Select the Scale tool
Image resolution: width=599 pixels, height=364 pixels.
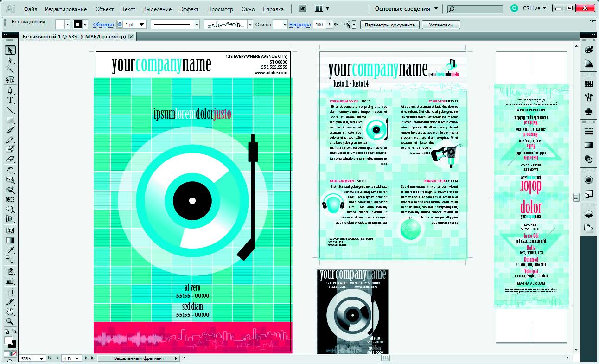point(10,180)
